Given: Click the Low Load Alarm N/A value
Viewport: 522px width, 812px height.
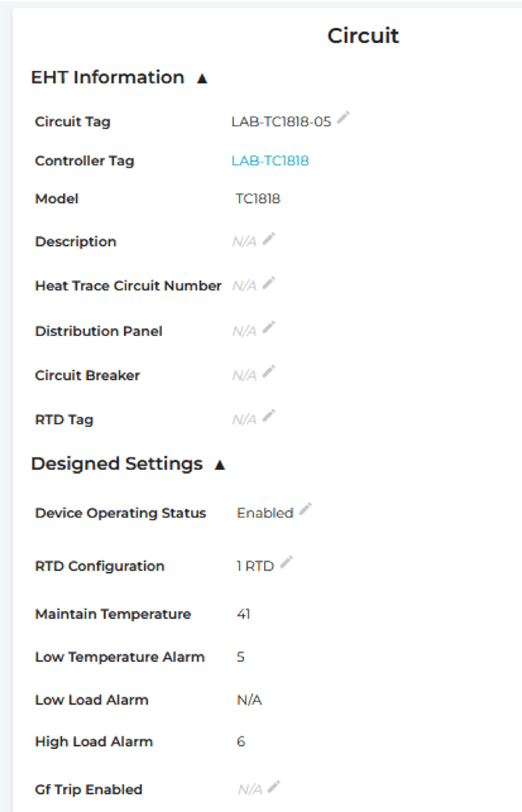Looking at the screenshot, I should [x=249, y=701].
